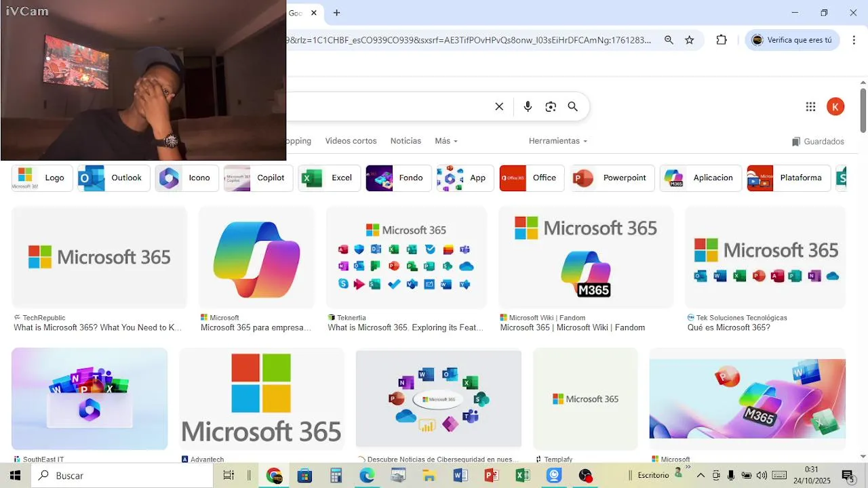Open link Qué es Microsoft 365?
Screen dimensions: 868x488
729,327
